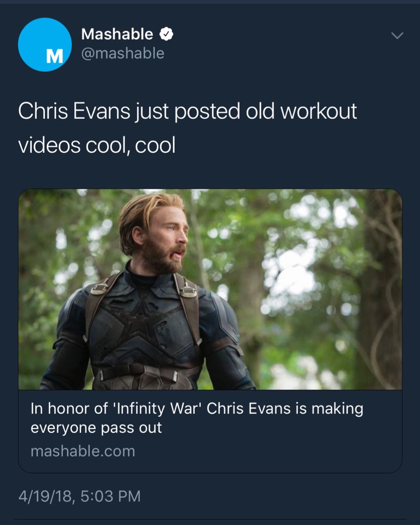Click the blue verified checkmark badge

tap(166, 34)
